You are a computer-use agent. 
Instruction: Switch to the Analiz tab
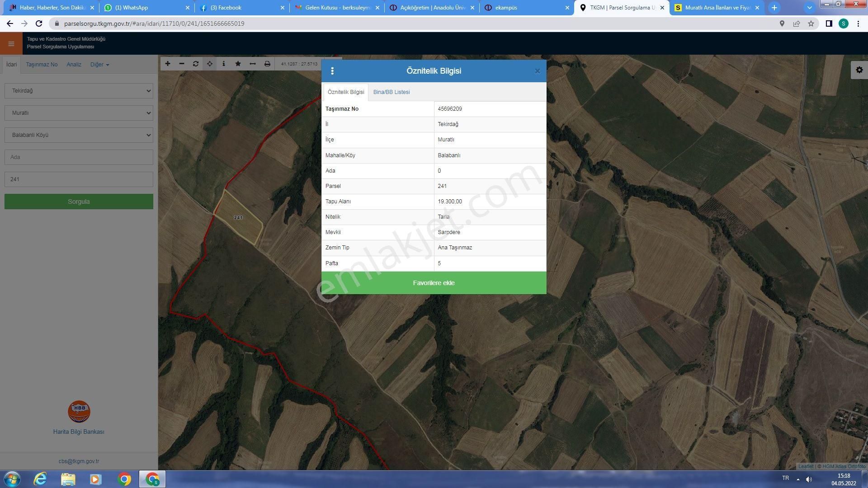74,65
